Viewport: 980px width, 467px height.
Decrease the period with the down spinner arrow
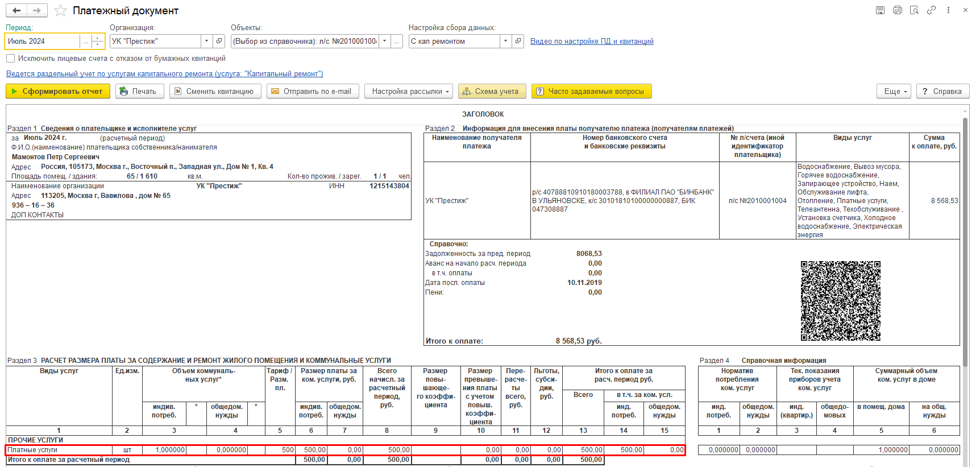(98, 45)
